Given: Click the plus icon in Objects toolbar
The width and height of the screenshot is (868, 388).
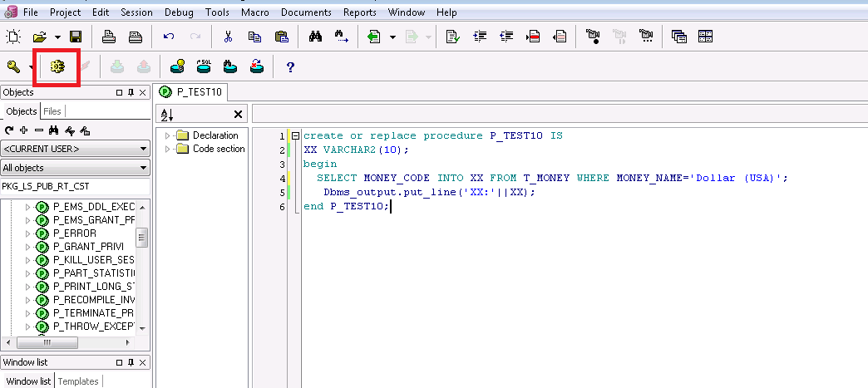Looking at the screenshot, I should [24, 130].
